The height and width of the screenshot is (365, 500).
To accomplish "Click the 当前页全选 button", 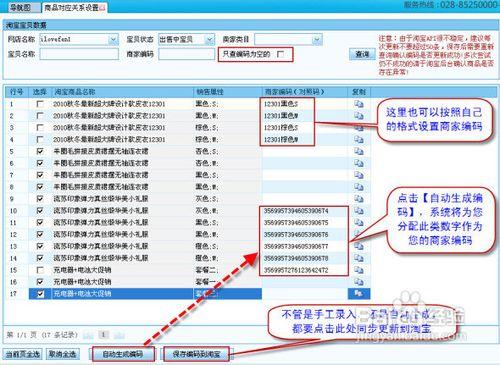I will point(23,354).
